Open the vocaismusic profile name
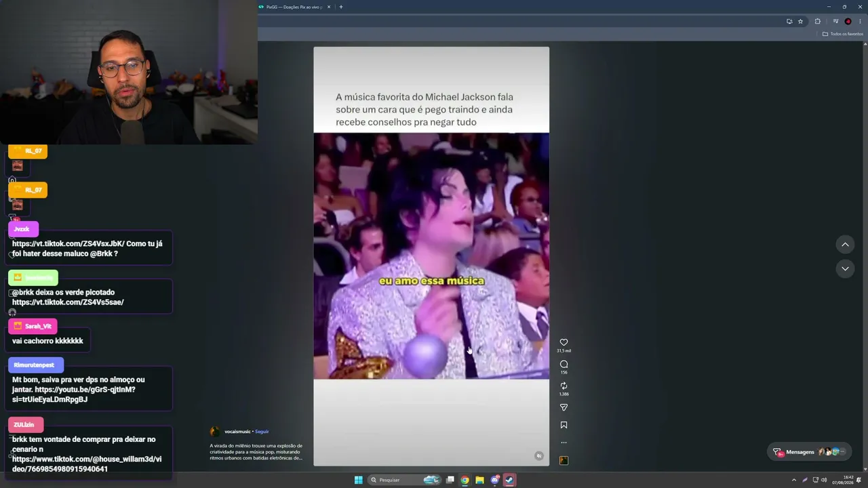Image resolution: width=868 pixels, height=488 pixels. [x=237, y=432]
